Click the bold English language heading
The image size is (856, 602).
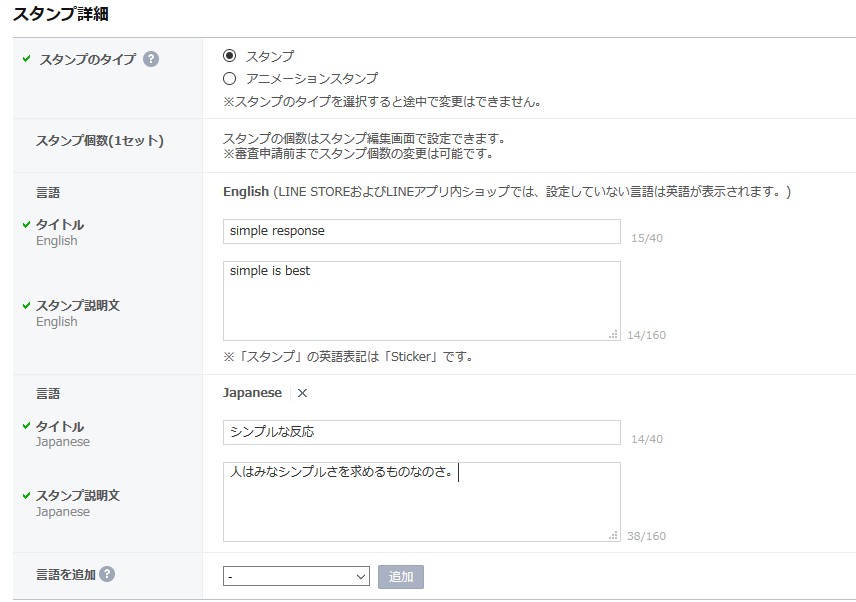click(x=246, y=192)
